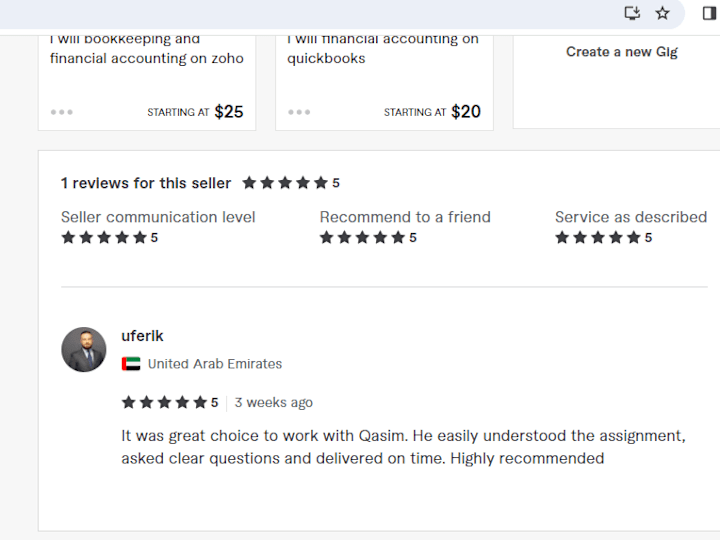
Task: Click the Recommend to a friend stars
Action: point(362,238)
